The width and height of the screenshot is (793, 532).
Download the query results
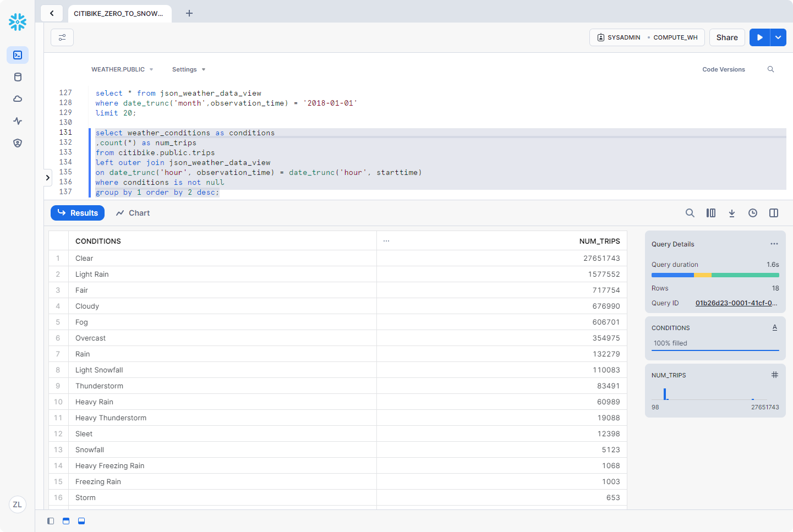click(x=732, y=213)
